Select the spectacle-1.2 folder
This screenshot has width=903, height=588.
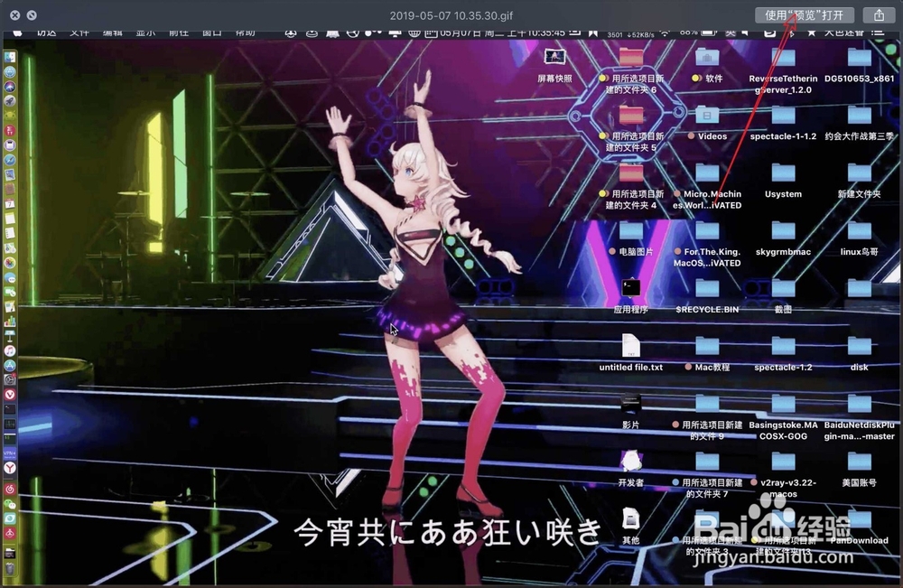(x=783, y=353)
